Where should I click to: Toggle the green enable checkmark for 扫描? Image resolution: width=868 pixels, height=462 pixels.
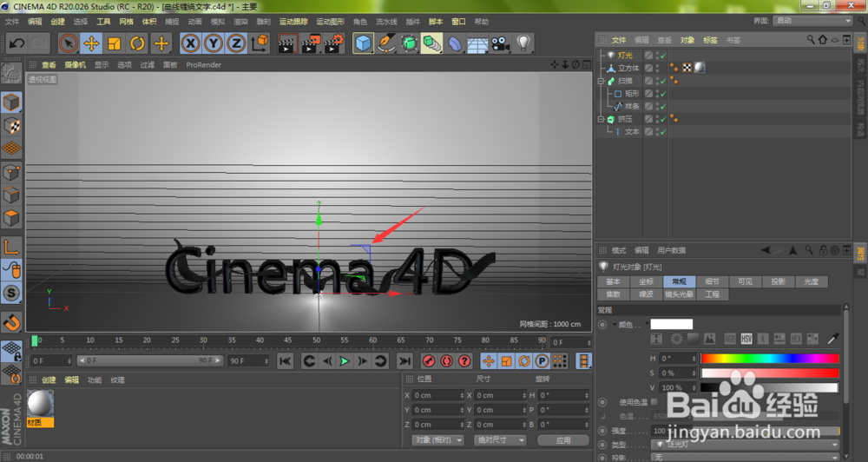[662, 81]
